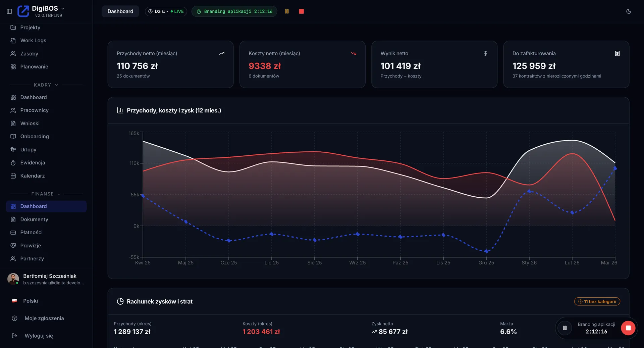
Task: Collapse the sidebar with the panel toggle icon
Action: point(9,11)
